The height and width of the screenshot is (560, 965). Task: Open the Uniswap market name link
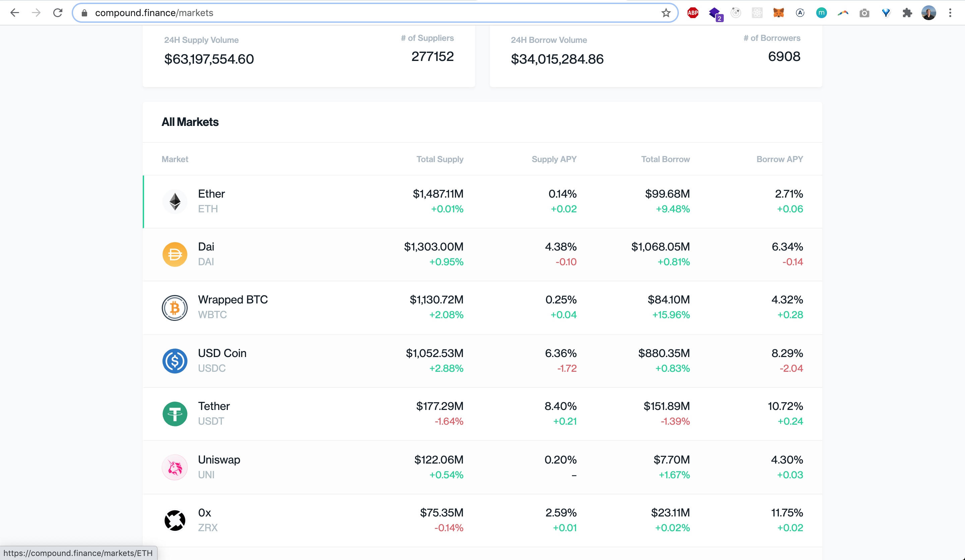tap(219, 460)
